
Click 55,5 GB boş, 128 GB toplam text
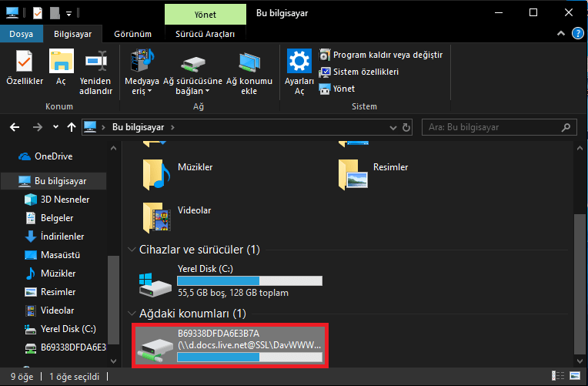pos(233,293)
